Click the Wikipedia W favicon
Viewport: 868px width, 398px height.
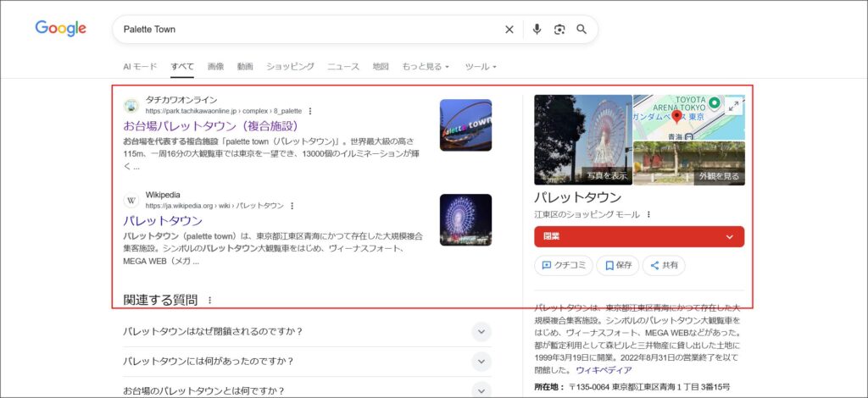click(x=131, y=200)
